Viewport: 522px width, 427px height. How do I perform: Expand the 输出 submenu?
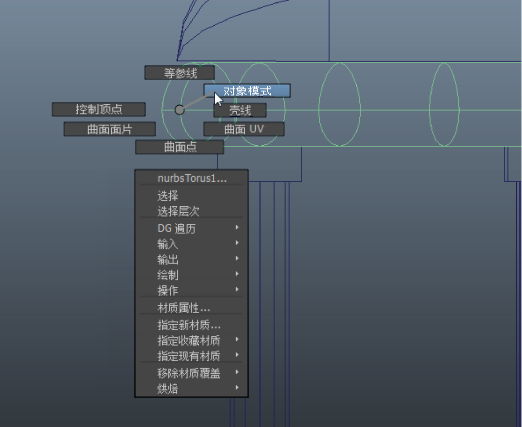tap(191, 259)
